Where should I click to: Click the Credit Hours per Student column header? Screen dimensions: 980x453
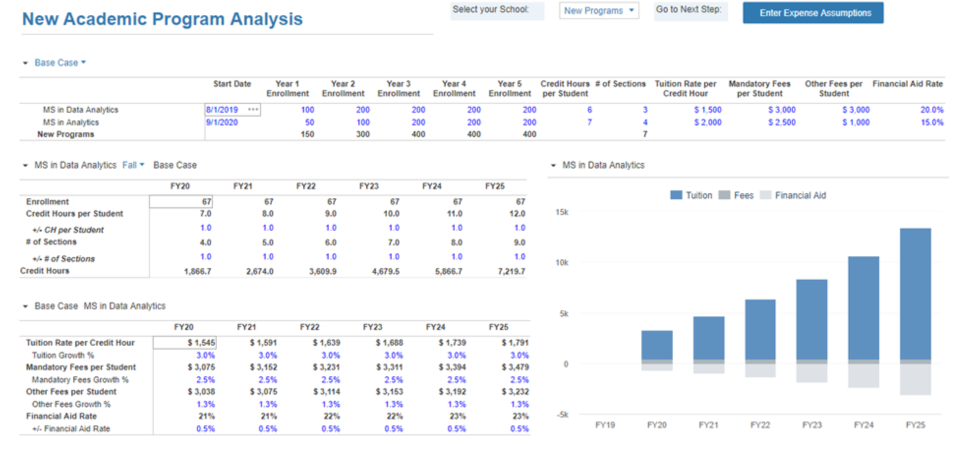[x=565, y=89]
